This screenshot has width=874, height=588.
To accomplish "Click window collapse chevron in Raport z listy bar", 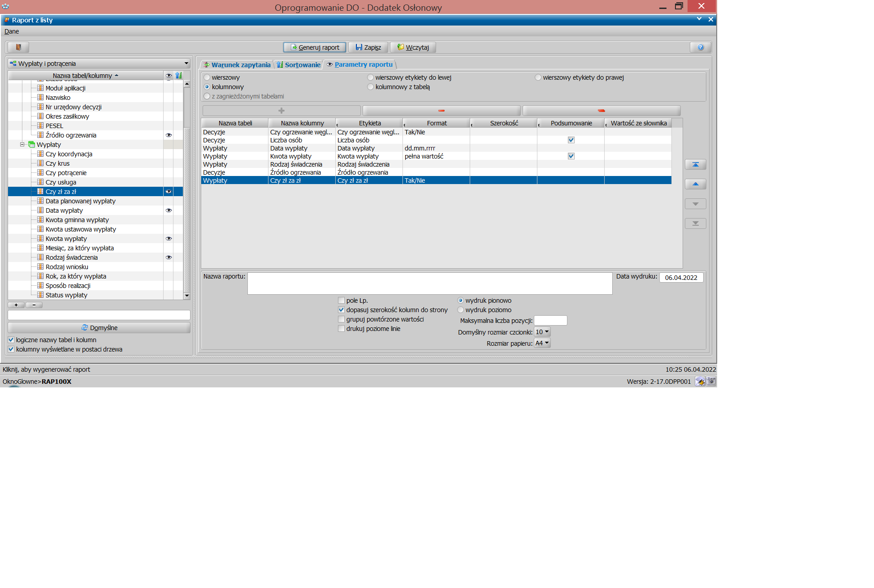I will pos(699,19).
